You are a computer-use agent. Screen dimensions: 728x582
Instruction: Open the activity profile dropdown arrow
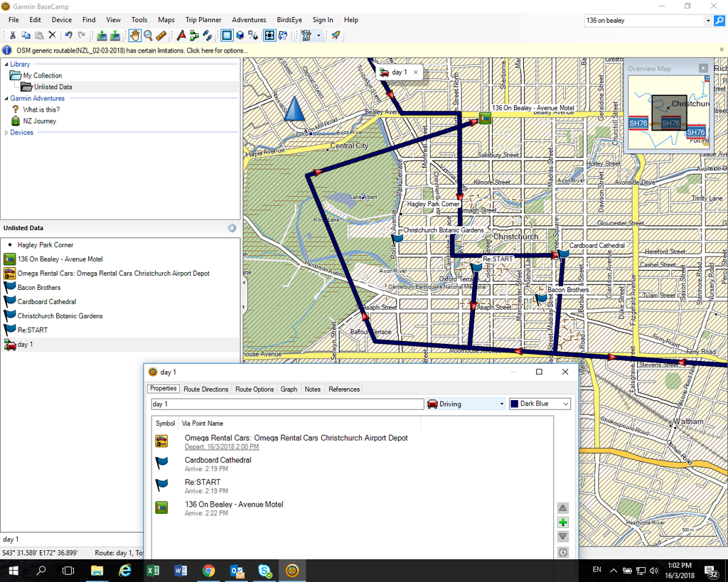coord(318,36)
